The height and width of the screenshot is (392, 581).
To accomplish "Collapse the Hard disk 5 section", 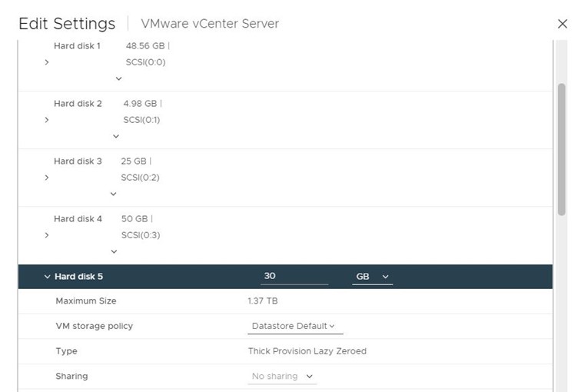I will 47,277.
